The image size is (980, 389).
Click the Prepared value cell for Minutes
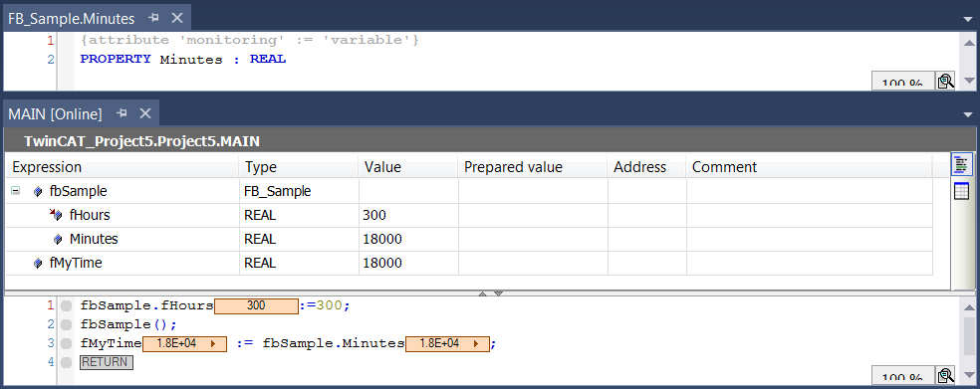tap(533, 239)
